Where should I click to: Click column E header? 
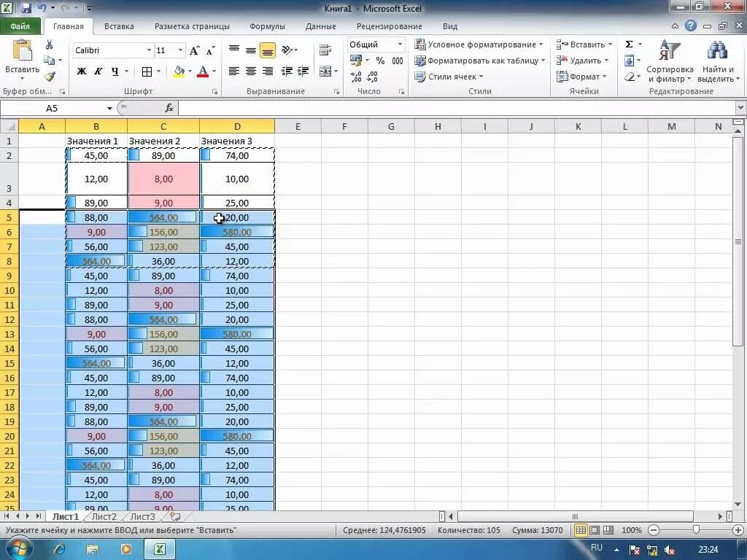[298, 126]
